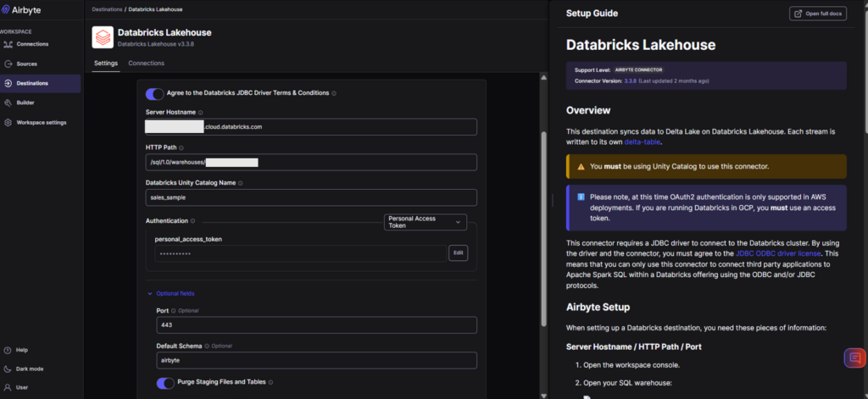Click info icon beside Authentication label
The height and width of the screenshot is (399, 868).
point(192,221)
